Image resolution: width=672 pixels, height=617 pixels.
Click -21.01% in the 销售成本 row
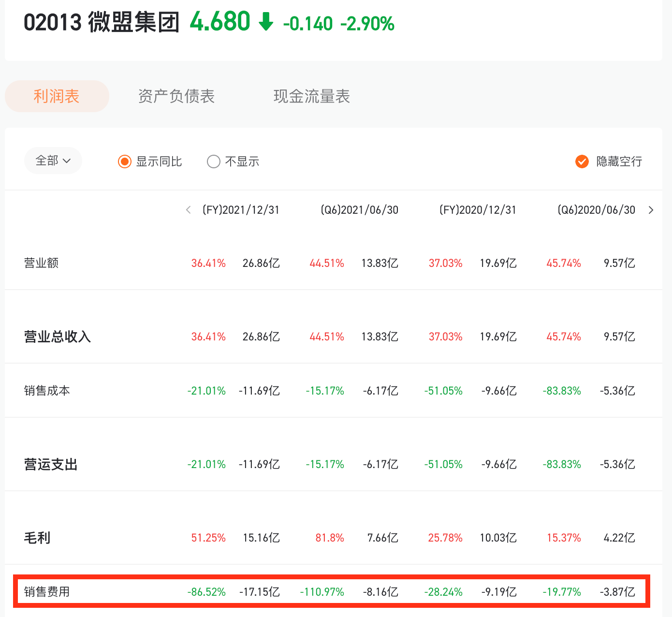[x=206, y=391]
